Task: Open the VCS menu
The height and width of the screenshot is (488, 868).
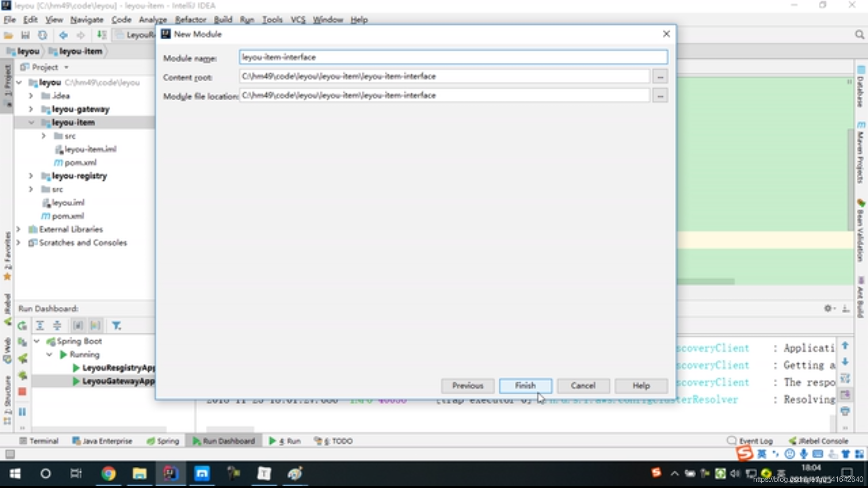Action: (297, 19)
